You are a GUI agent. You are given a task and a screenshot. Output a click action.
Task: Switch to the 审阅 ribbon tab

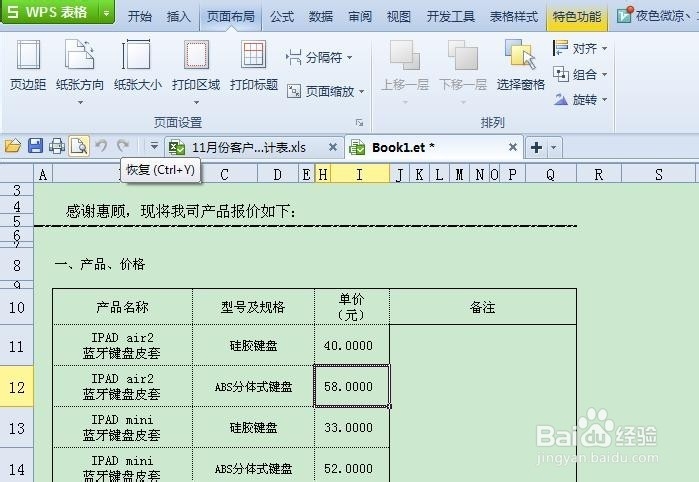click(x=359, y=16)
